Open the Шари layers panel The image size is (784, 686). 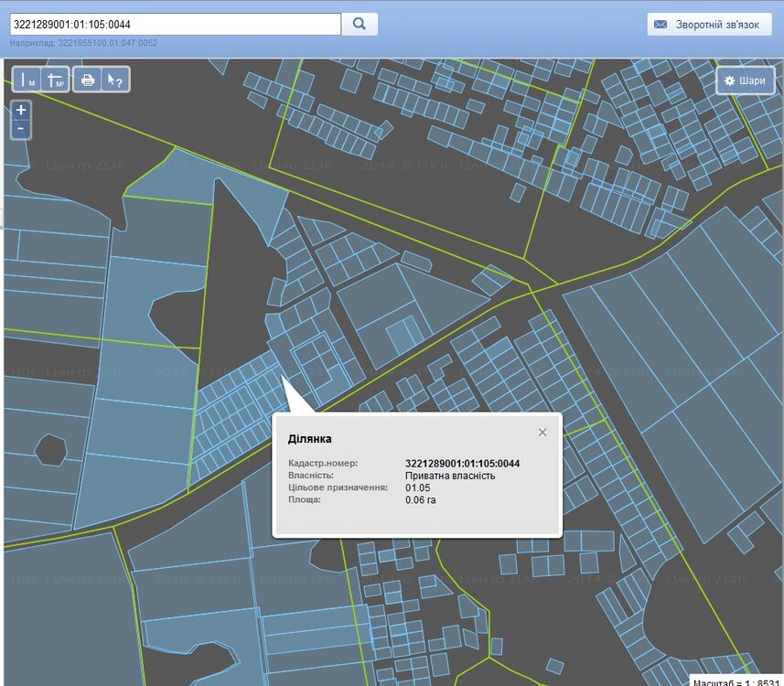tap(745, 80)
